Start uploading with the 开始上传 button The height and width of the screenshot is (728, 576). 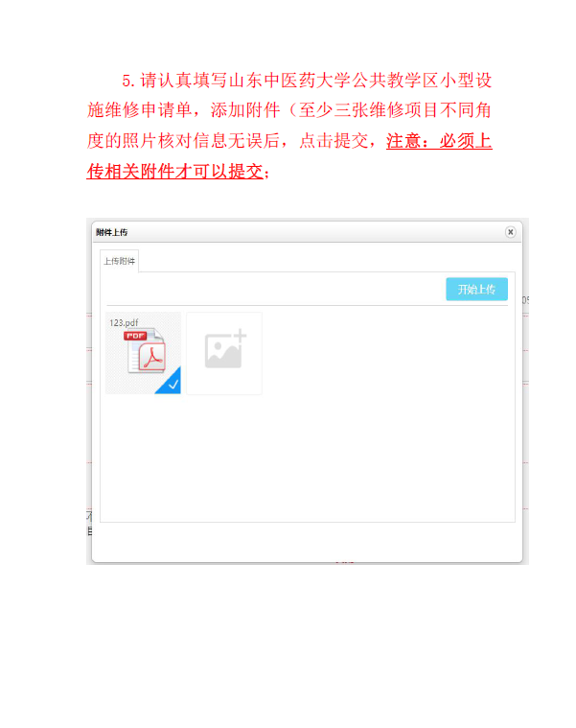point(476,290)
